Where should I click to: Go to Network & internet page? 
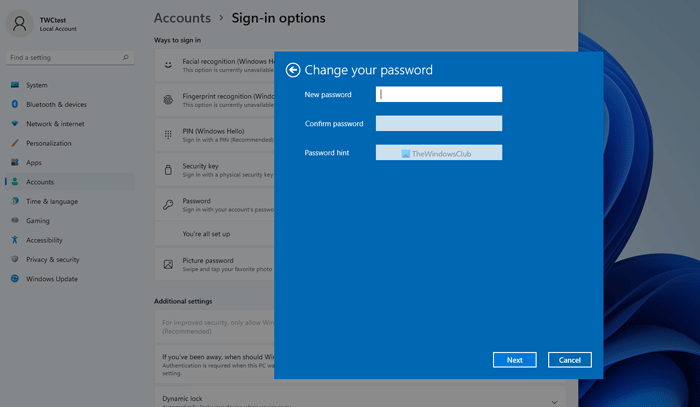(55, 124)
